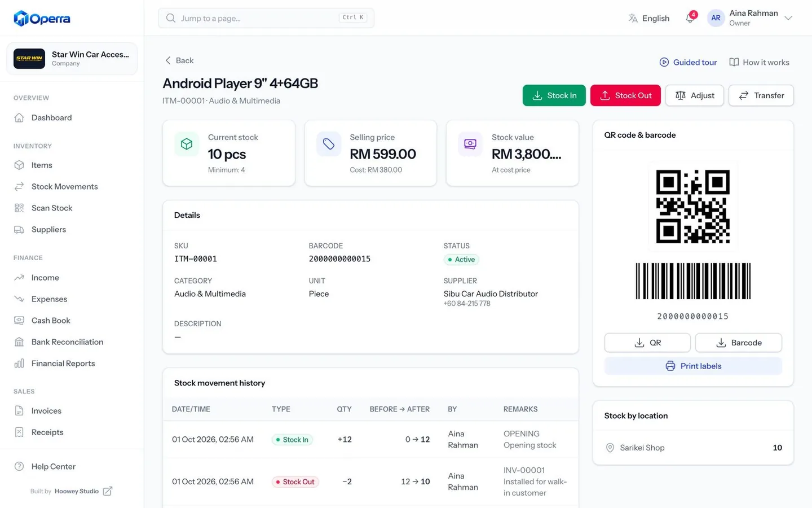
Task: Click the Star Win company logo
Action: [x=29, y=58]
